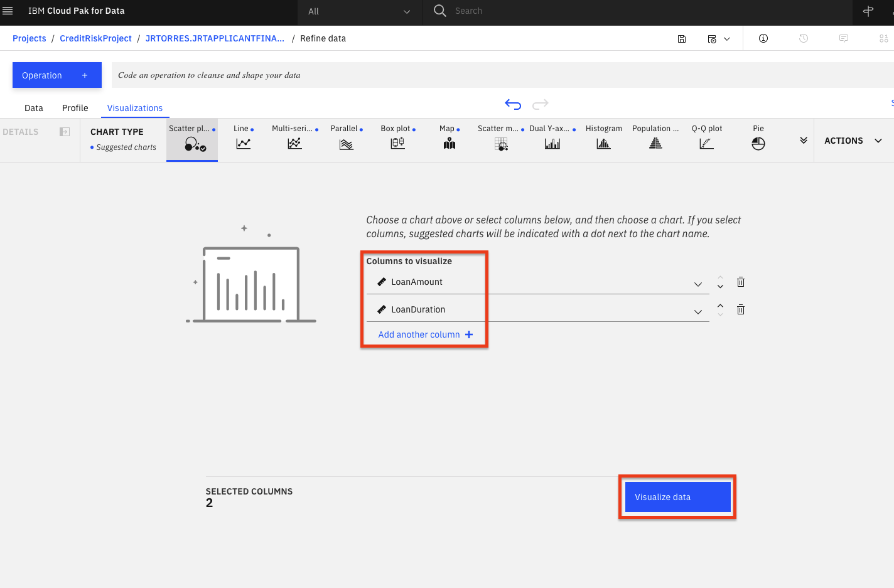Open the hamburger navigation menu
This screenshot has height=588, width=894.
click(x=8, y=11)
